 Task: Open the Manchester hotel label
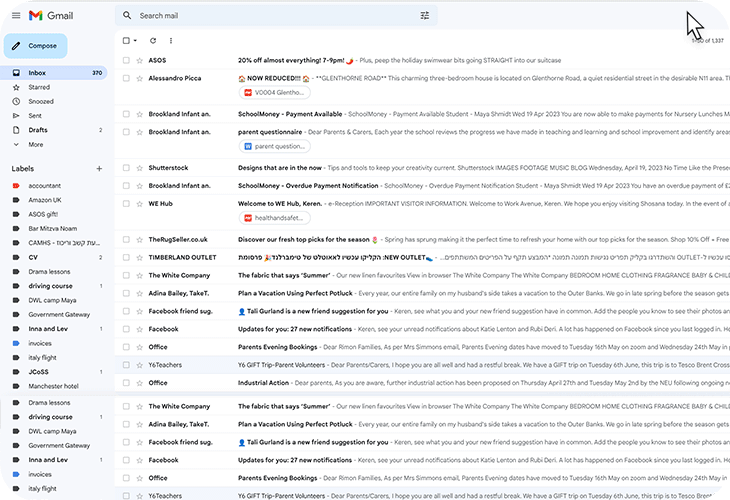[x=55, y=386]
